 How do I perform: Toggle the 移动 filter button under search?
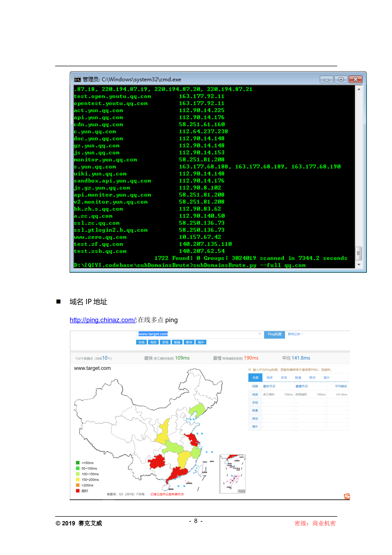(x=189, y=342)
